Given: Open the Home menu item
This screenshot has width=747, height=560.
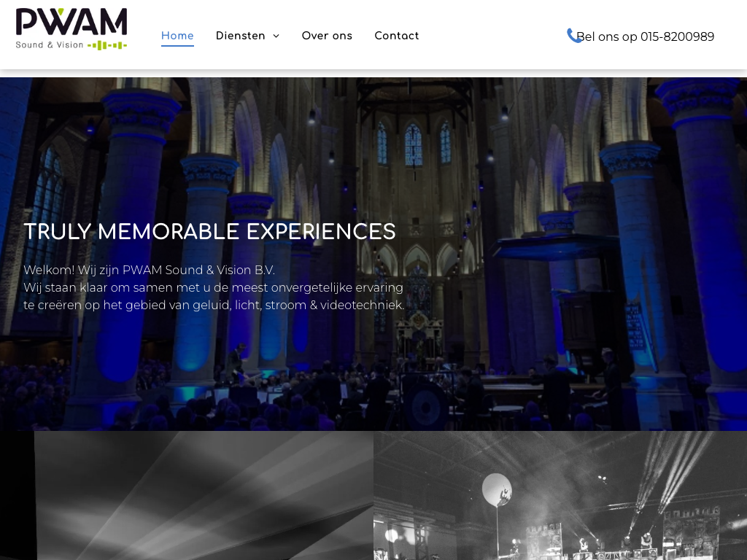Looking at the screenshot, I should coord(177,36).
